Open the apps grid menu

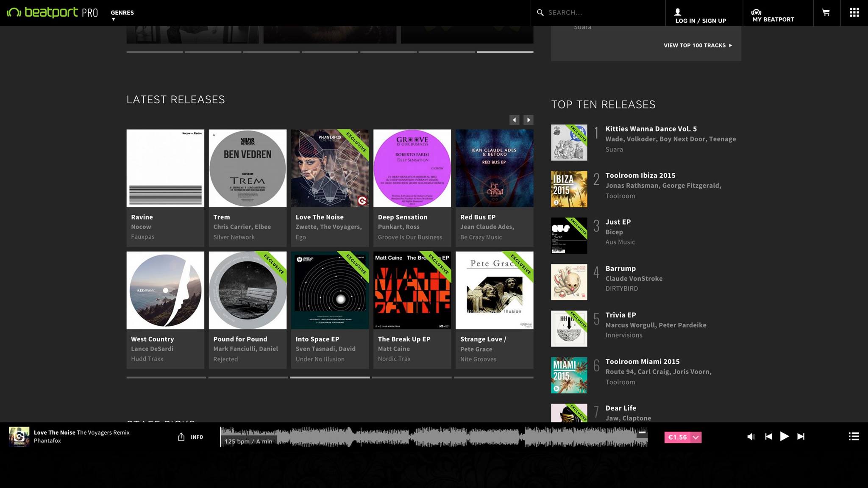click(x=854, y=12)
